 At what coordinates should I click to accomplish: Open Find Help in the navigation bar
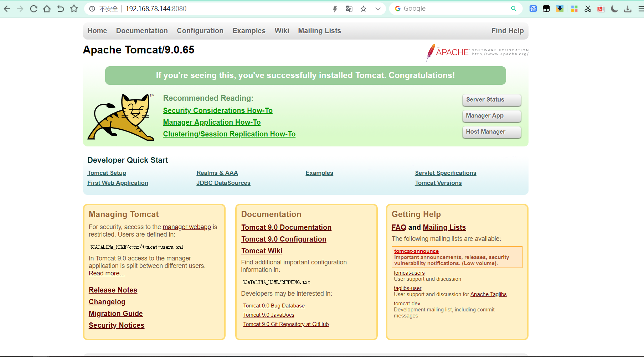pyautogui.click(x=508, y=31)
